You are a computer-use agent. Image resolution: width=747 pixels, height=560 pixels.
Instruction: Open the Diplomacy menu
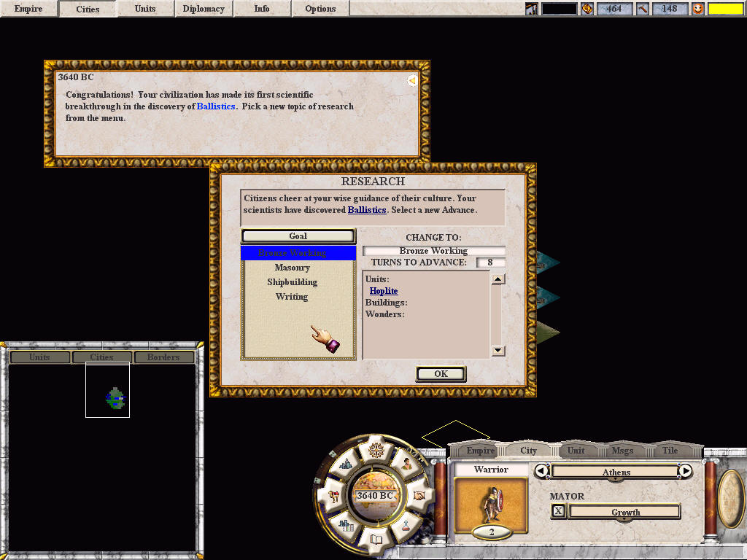tap(204, 9)
